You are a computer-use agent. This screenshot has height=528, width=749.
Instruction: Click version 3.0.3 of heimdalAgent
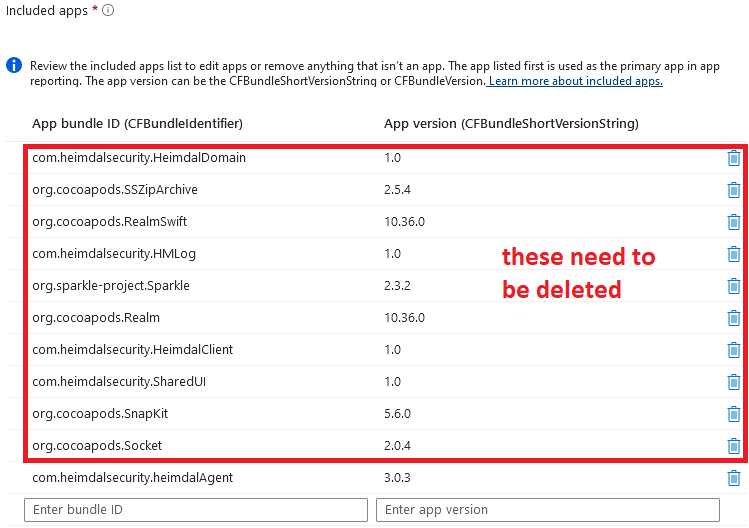(x=397, y=478)
